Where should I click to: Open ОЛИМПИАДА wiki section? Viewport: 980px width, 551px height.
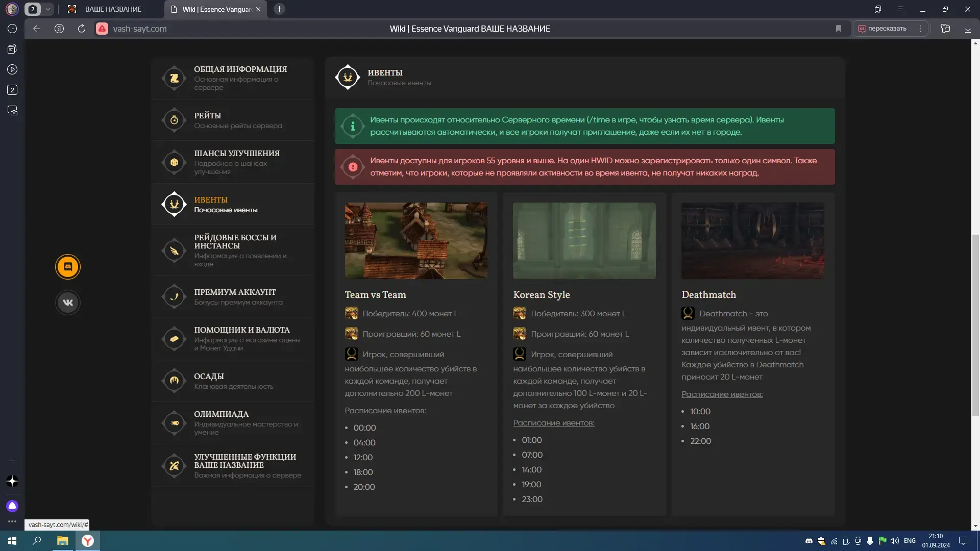pos(233,423)
